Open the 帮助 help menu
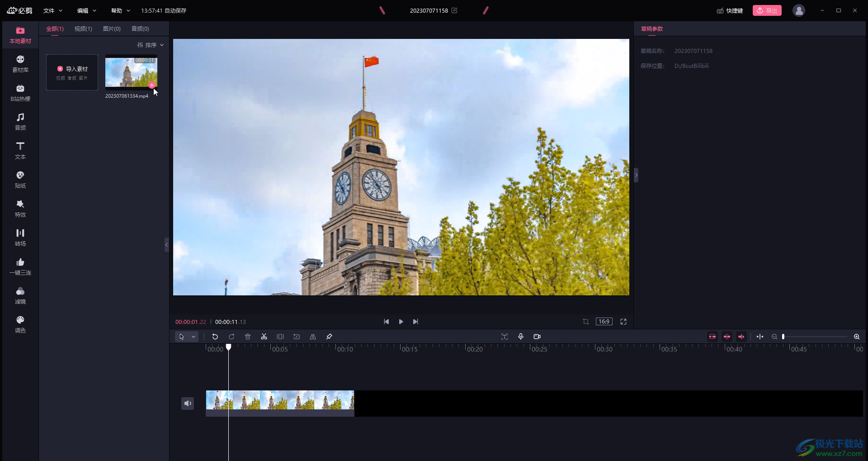This screenshot has height=461, width=868. click(121, 10)
